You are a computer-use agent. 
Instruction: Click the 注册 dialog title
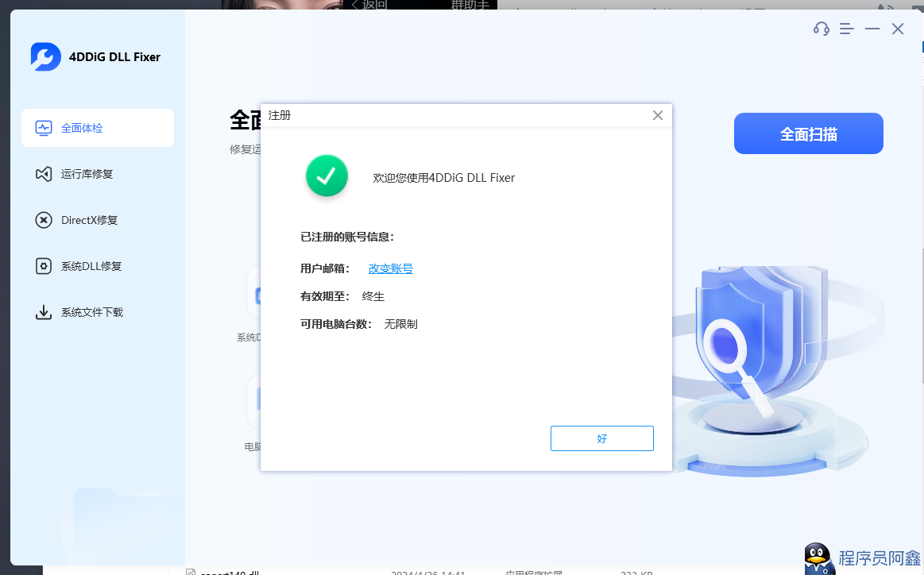click(x=280, y=115)
